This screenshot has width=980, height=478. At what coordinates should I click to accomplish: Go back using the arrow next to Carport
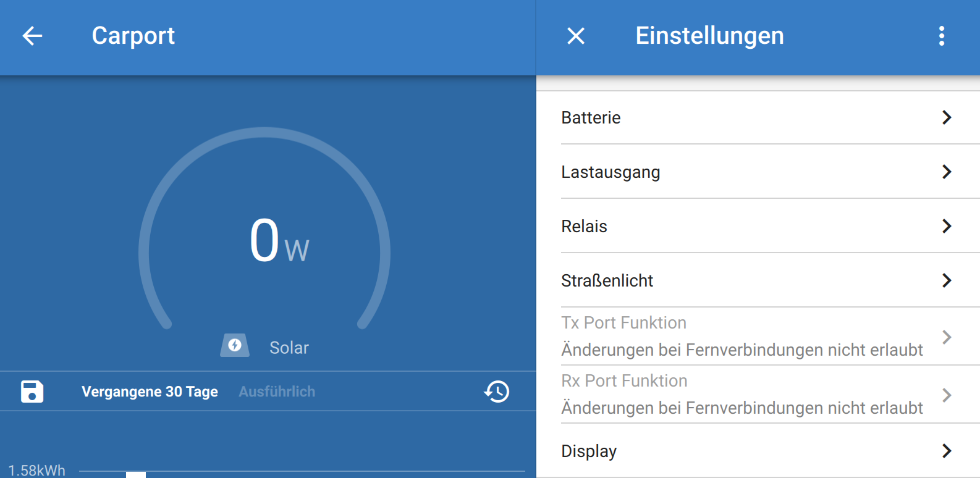click(x=32, y=36)
